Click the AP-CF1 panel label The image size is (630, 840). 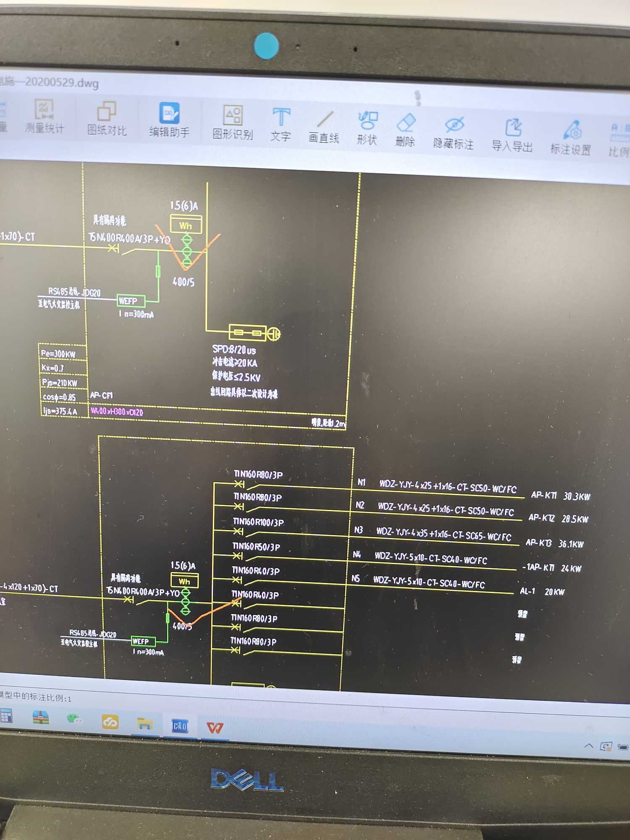[101, 395]
